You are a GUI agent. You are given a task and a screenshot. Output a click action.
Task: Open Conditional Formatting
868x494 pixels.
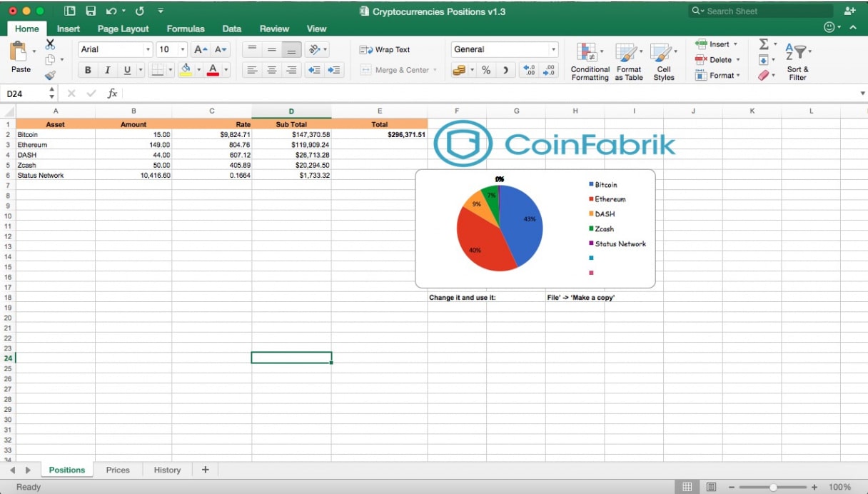point(590,61)
